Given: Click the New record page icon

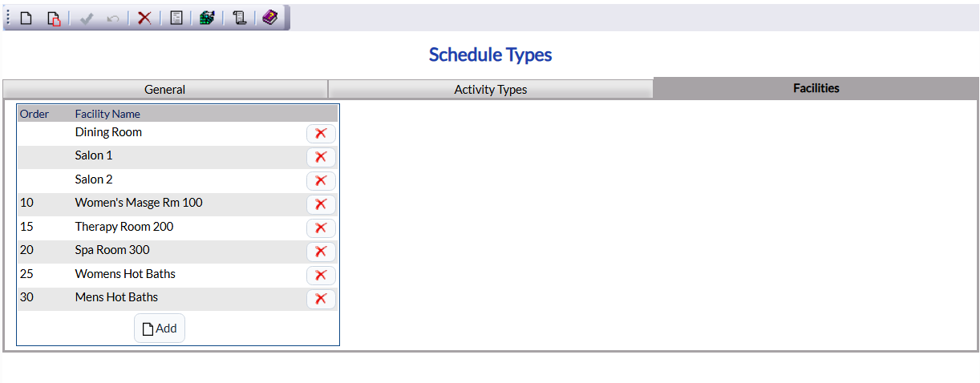Looking at the screenshot, I should point(26,18).
